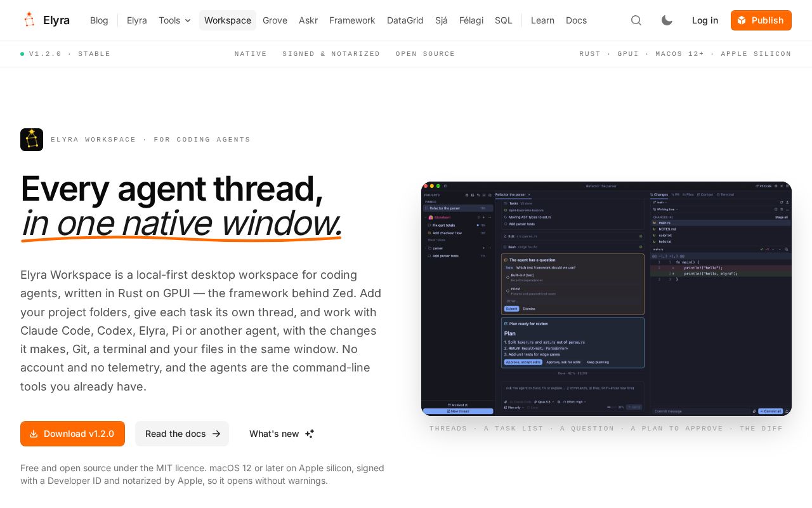Open Docs from the top navigation

576,20
